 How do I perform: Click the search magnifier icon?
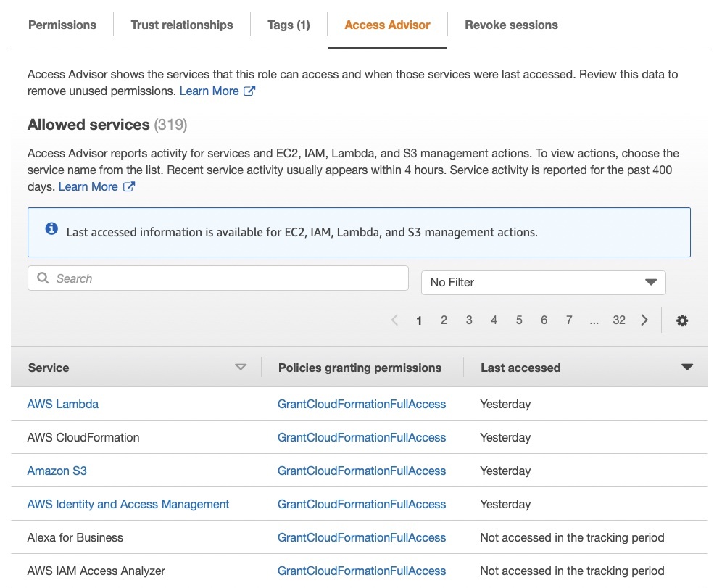[42, 278]
